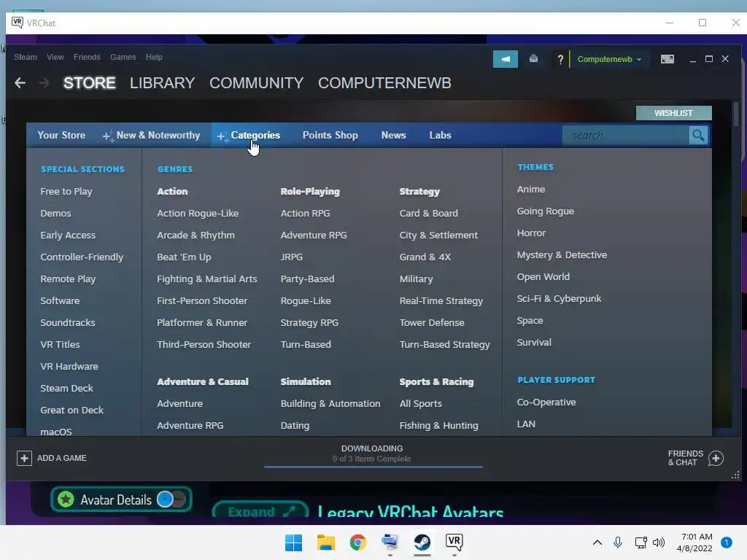Show hidden tray icons chevron
Image resolution: width=747 pixels, height=560 pixels.
[x=597, y=542]
